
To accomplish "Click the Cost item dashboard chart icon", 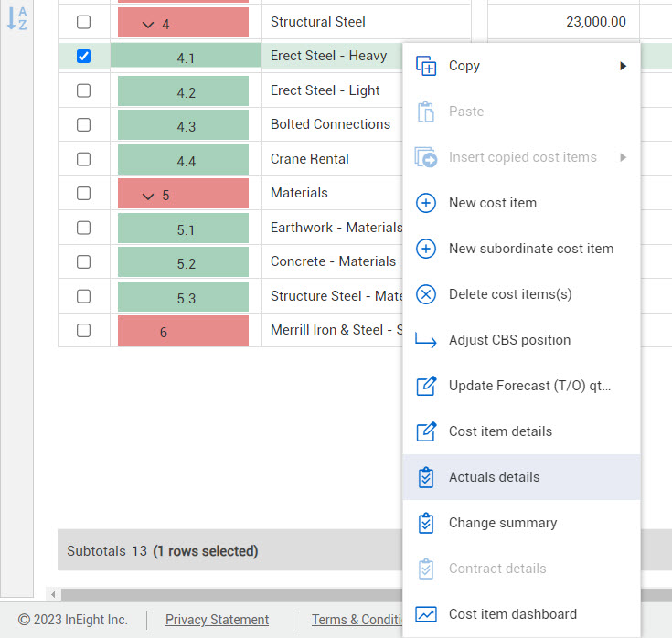I will pos(426,614).
